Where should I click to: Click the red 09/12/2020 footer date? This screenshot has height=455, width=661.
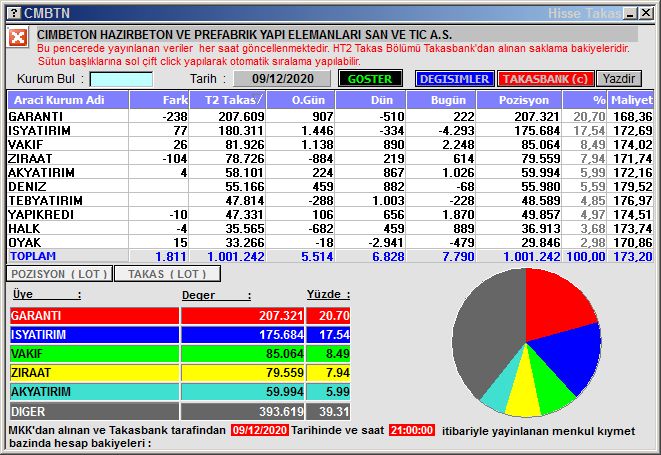[x=260, y=430]
